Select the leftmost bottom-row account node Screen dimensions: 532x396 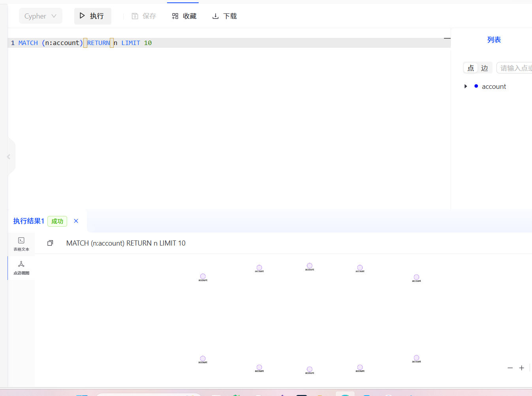(x=203, y=358)
